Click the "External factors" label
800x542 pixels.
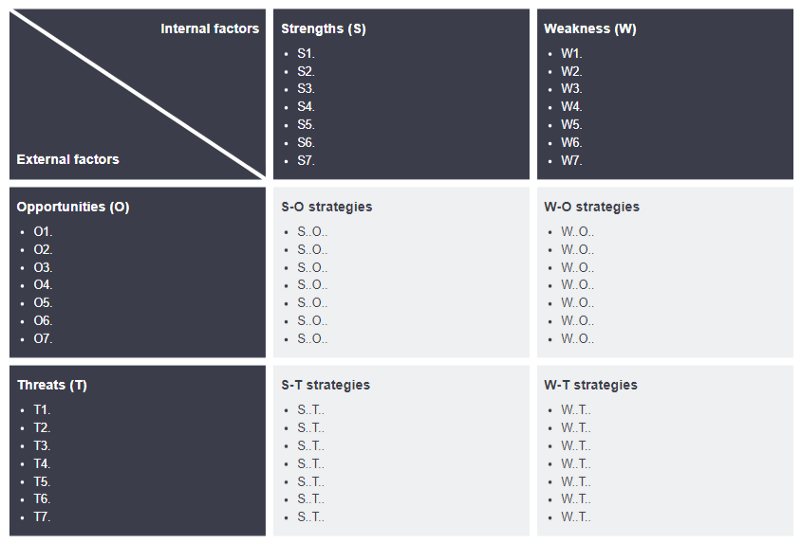coord(68,159)
